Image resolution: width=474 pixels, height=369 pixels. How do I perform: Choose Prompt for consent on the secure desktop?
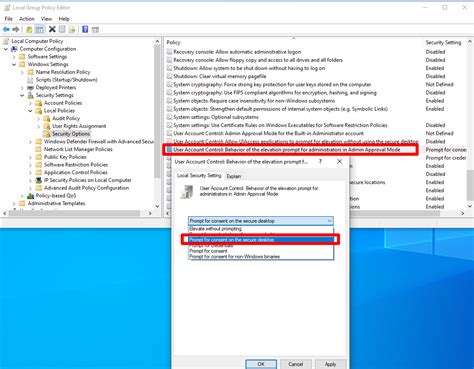(261, 240)
